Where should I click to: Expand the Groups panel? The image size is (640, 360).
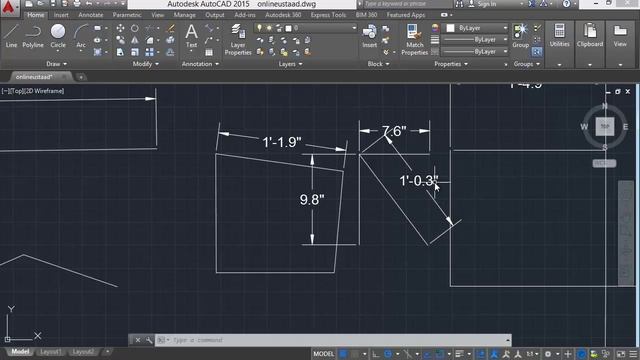[527, 64]
